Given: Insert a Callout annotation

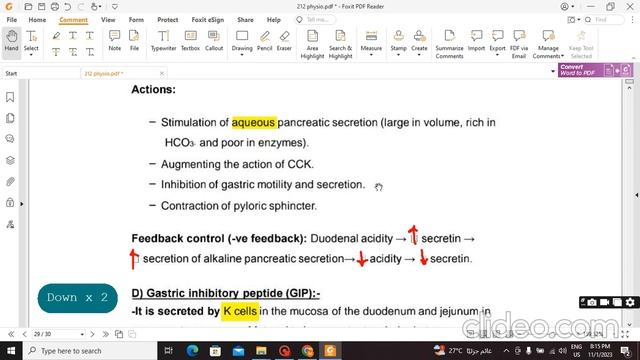Looking at the screenshot, I should tap(214, 41).
